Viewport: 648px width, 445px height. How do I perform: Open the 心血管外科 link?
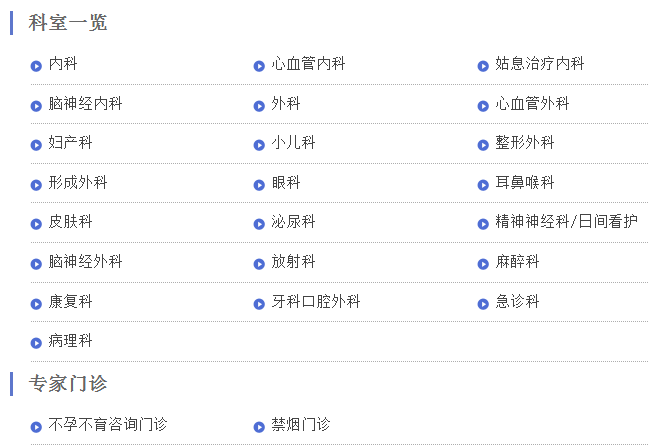coord(532,103)
